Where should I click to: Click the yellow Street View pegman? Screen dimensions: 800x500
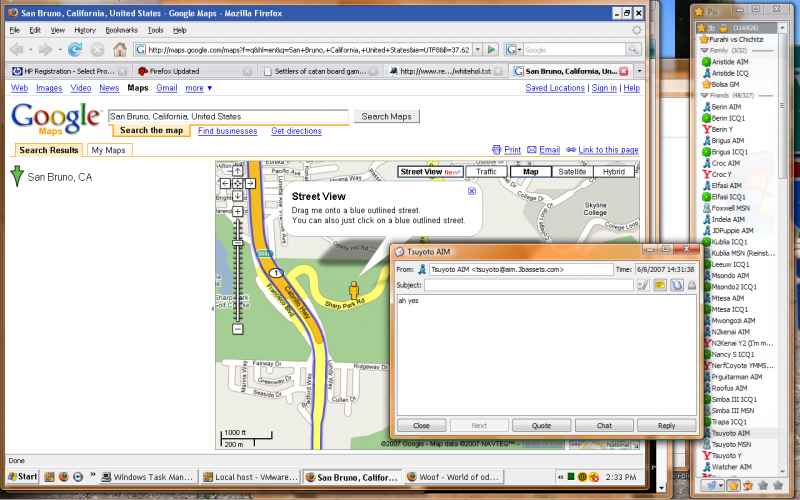coord(354,291)
